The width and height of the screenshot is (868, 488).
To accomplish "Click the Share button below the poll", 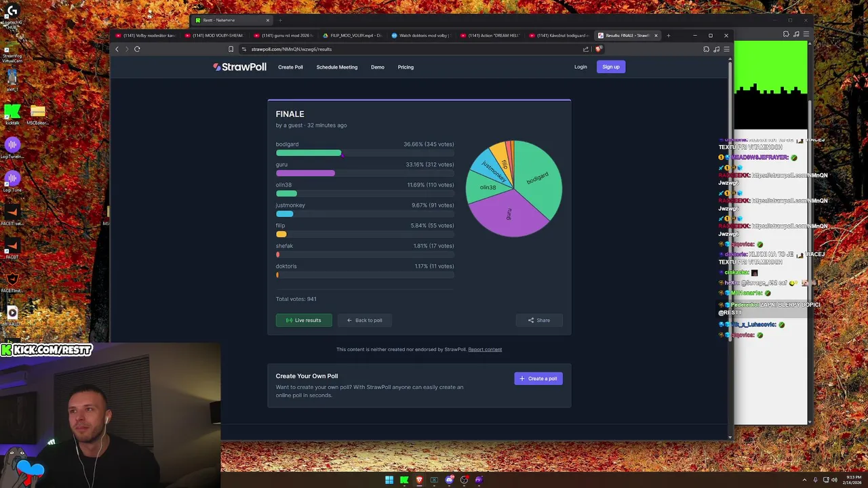I will click(539, 320).
